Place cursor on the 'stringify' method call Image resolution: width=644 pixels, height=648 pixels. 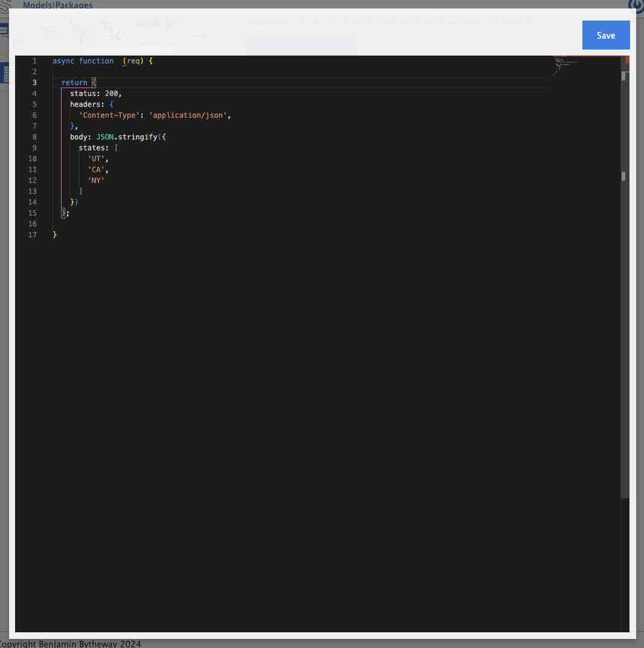(x=137, y=137)
